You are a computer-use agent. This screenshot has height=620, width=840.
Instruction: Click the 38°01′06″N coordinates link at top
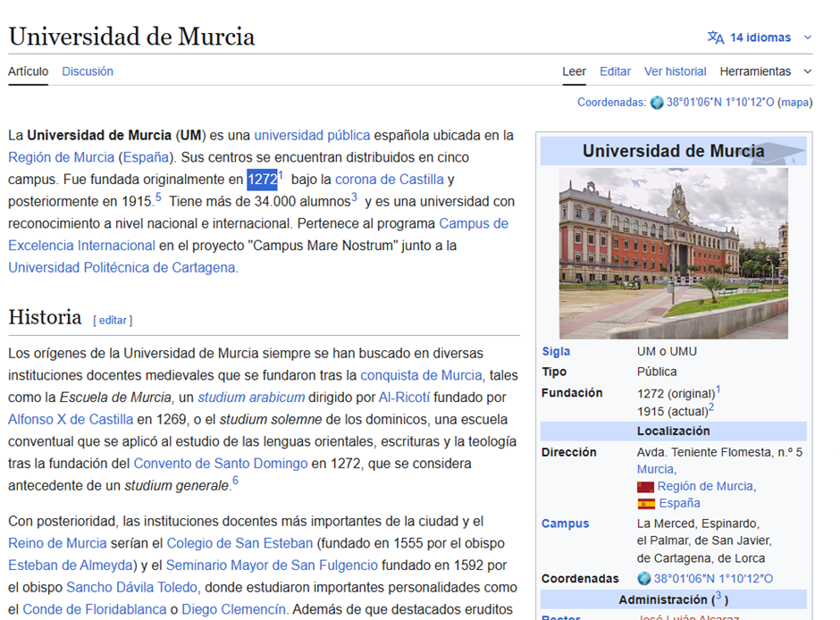720,102
